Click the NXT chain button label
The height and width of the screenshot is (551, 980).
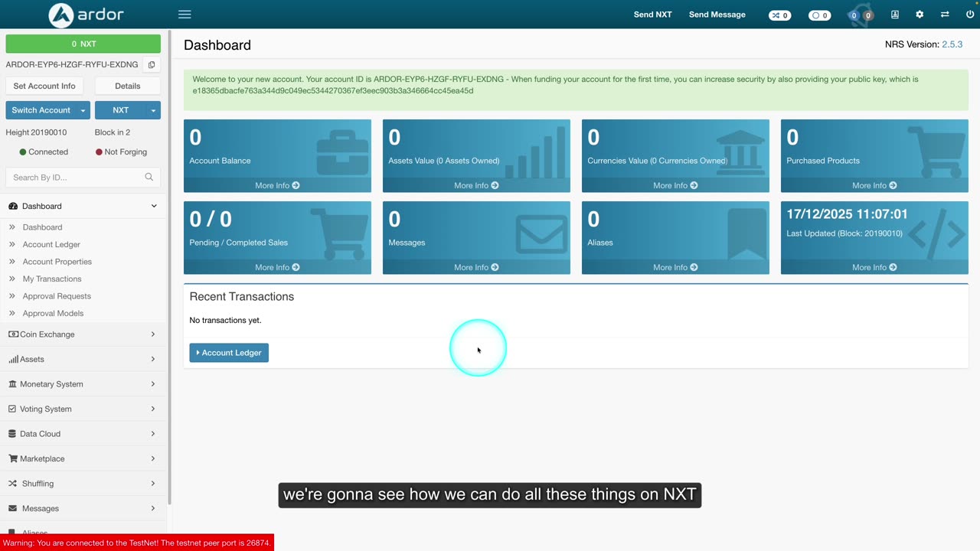[x=121, y=110]
